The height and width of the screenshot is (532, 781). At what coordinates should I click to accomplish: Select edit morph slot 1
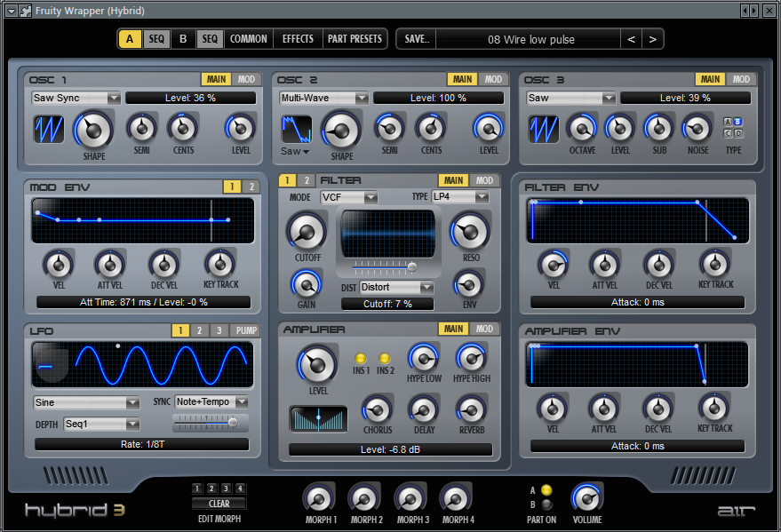tap(196, 488)
